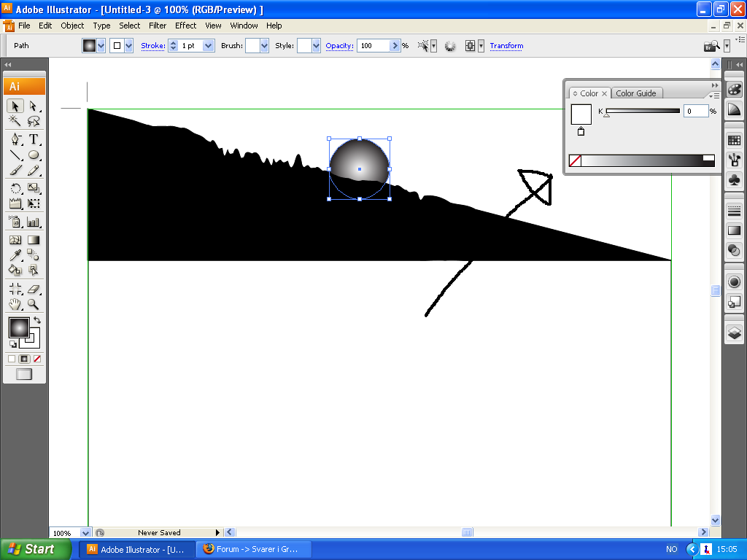Open the Style dropdown
Image resolution: width=747 pixels, height=560 pixels.
316,46
